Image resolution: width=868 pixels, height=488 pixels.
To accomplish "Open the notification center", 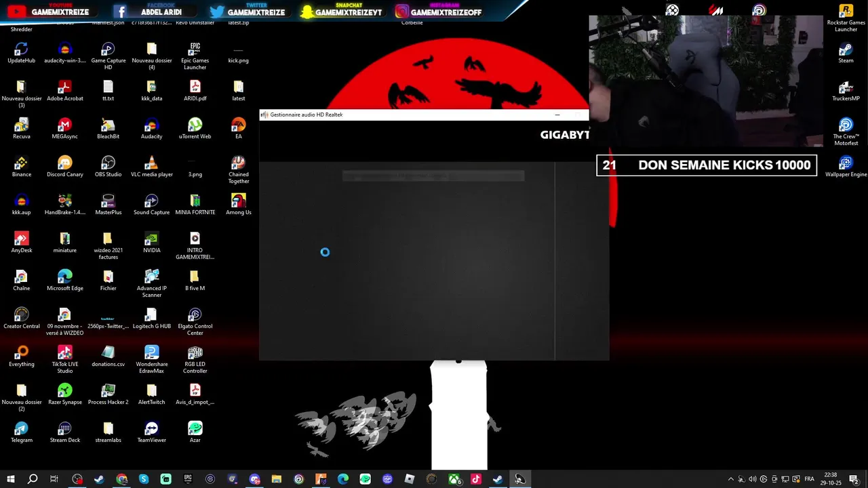I will [854, 479].
